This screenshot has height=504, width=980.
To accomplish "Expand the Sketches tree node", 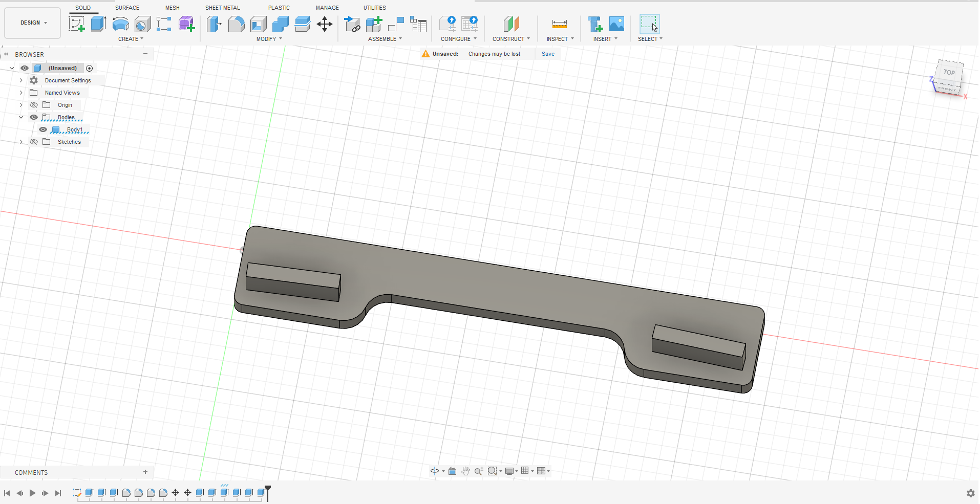I will pyautogui.click(x=21, y=142).
